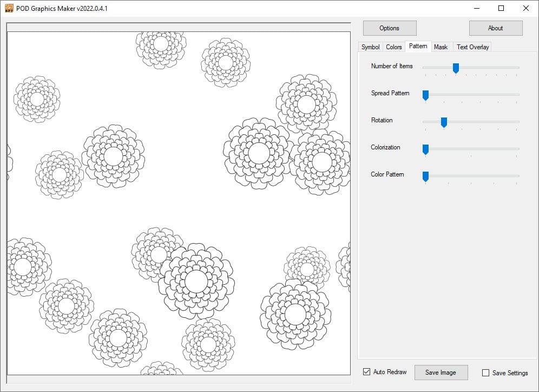
Task: Go to the Text Overlay tab
Action: (472, 47)
